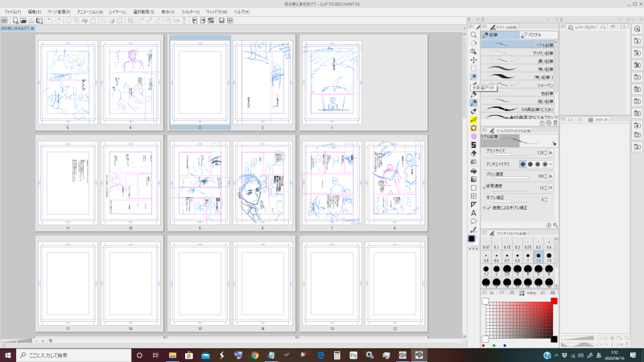
Task: Select the Ruler tool
Action: [x=473, y=204]
